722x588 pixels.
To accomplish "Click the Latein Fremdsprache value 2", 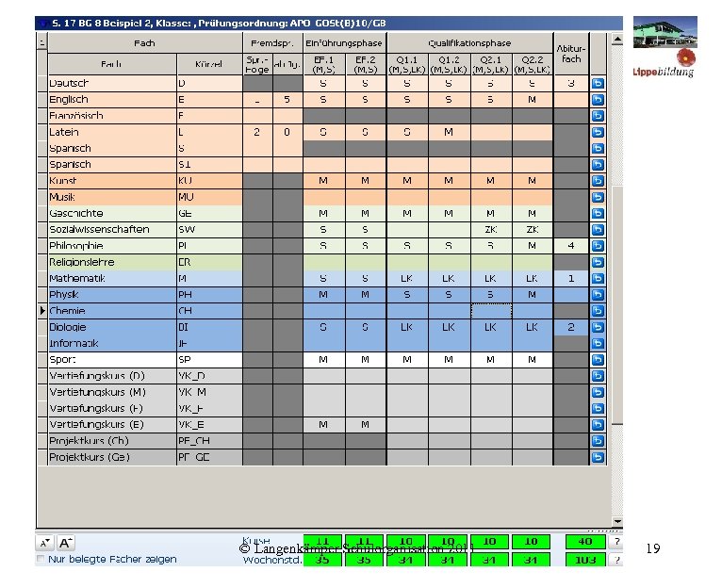I will pyautogui.click(x=257, y=132).
